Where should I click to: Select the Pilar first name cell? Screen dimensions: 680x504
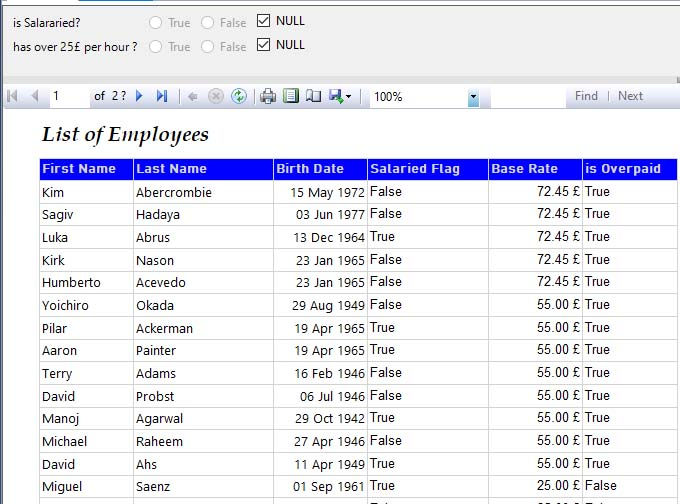click(x=86, y=328)
